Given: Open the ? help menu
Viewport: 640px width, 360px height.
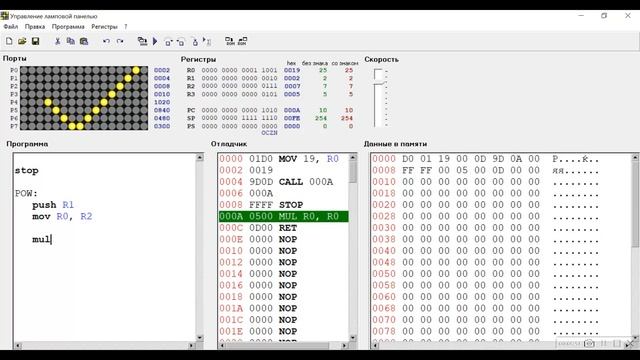Looking at the screenshot, I should click(126, 27).
